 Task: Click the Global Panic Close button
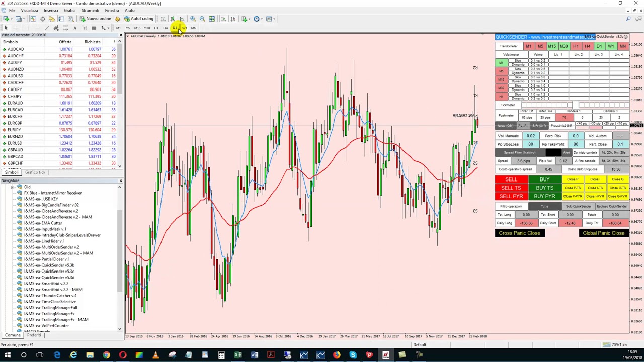604,233
